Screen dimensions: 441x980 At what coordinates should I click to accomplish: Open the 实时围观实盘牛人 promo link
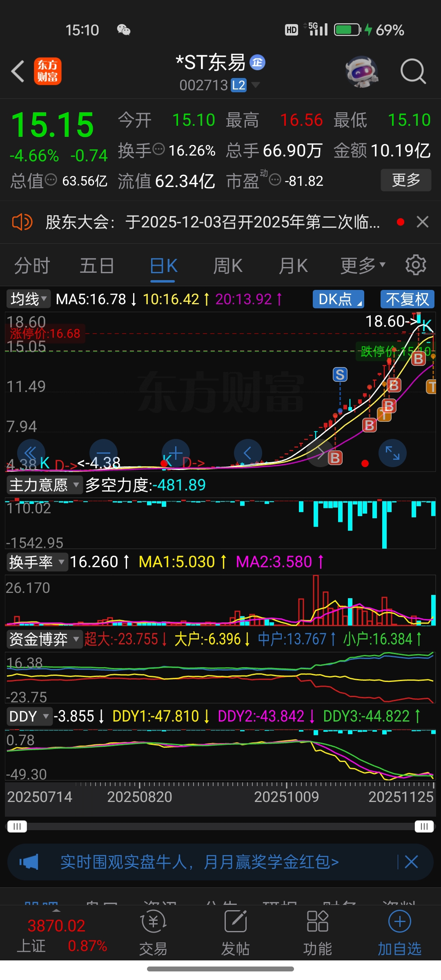click(x=200, y=862)
